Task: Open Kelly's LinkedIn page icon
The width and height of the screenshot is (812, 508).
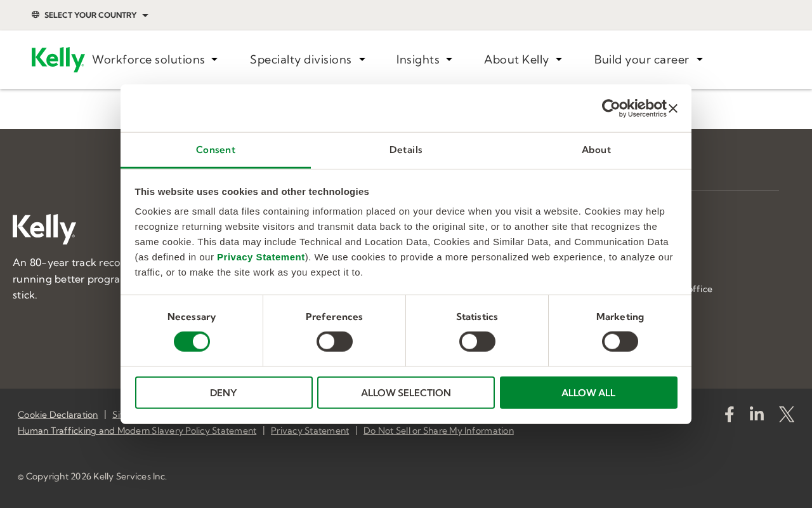Action: 757,414
